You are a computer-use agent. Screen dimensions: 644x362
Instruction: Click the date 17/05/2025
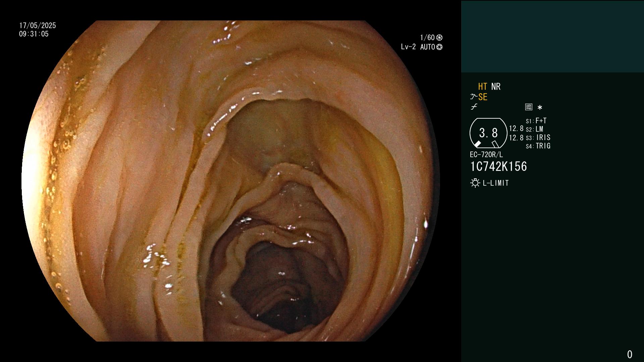pos(38,25)
